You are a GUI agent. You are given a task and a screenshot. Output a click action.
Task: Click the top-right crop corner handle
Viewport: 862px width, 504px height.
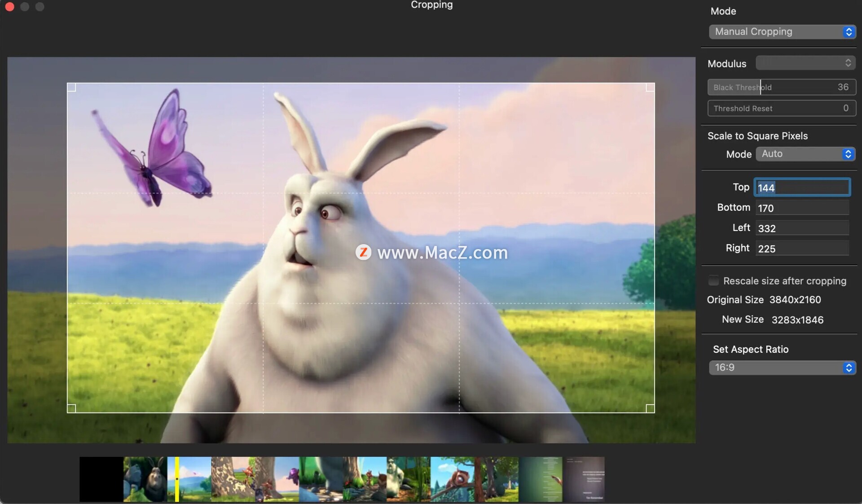tap(650, 87)
